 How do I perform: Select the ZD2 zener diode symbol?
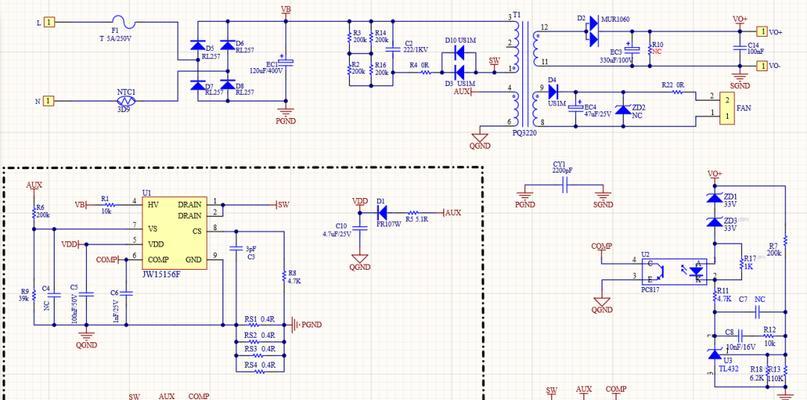click(624, 109)
